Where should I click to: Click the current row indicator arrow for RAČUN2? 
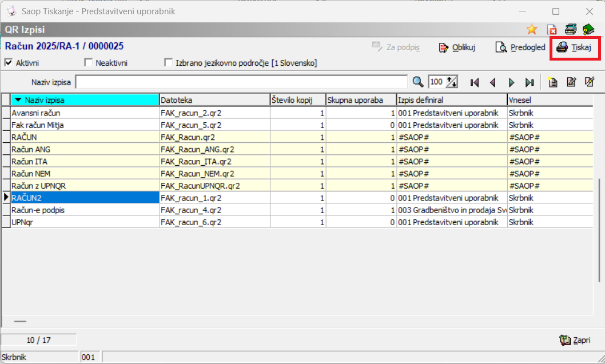coord(6,197)
